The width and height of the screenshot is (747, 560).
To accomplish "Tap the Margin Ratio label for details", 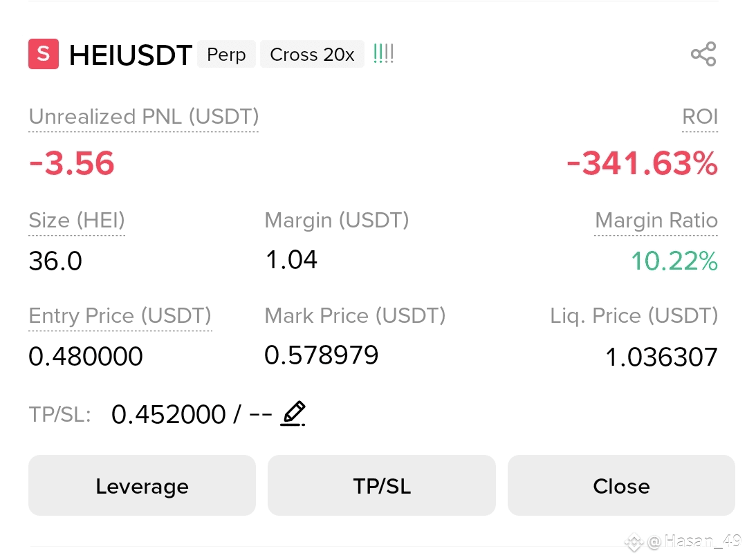I will click(656, 221).
